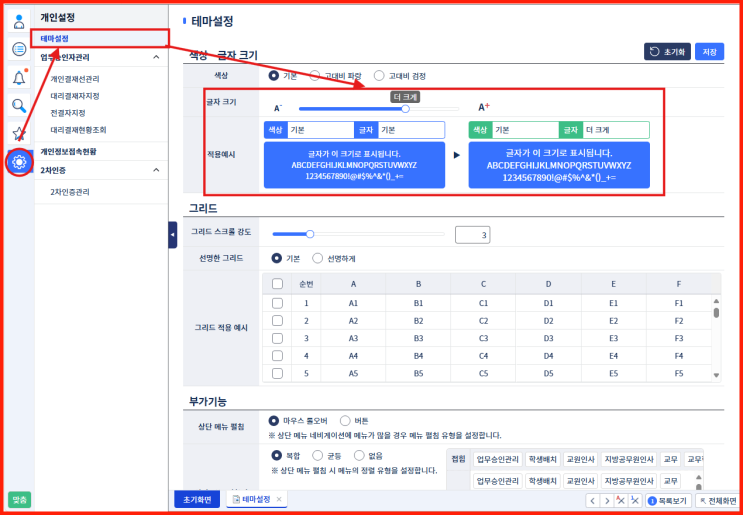Select 고대비 검정 color radio button
This screenshot has height=515, width=743.
click(379, 76)
